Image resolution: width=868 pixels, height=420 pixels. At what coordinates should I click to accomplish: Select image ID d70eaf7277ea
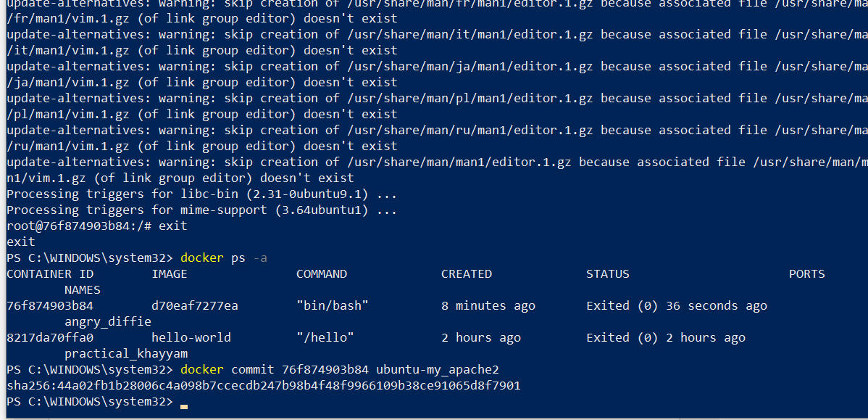(x=194, y=306)
